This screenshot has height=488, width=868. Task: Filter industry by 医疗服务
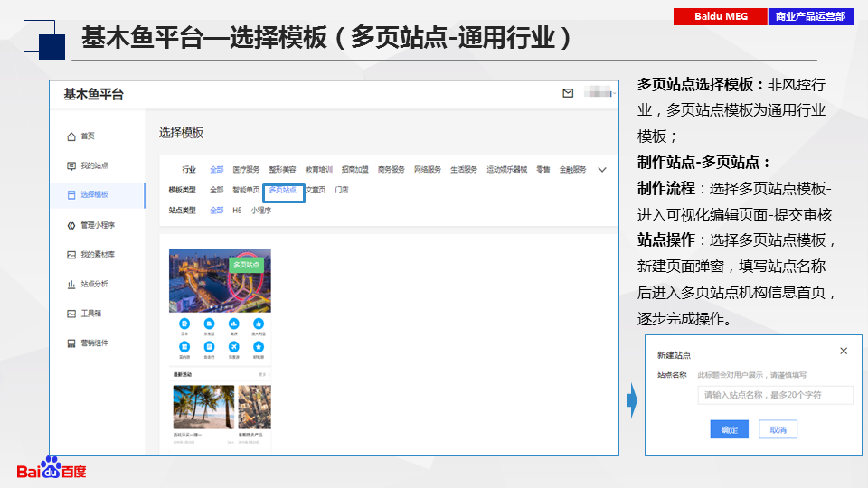point(246,169)
